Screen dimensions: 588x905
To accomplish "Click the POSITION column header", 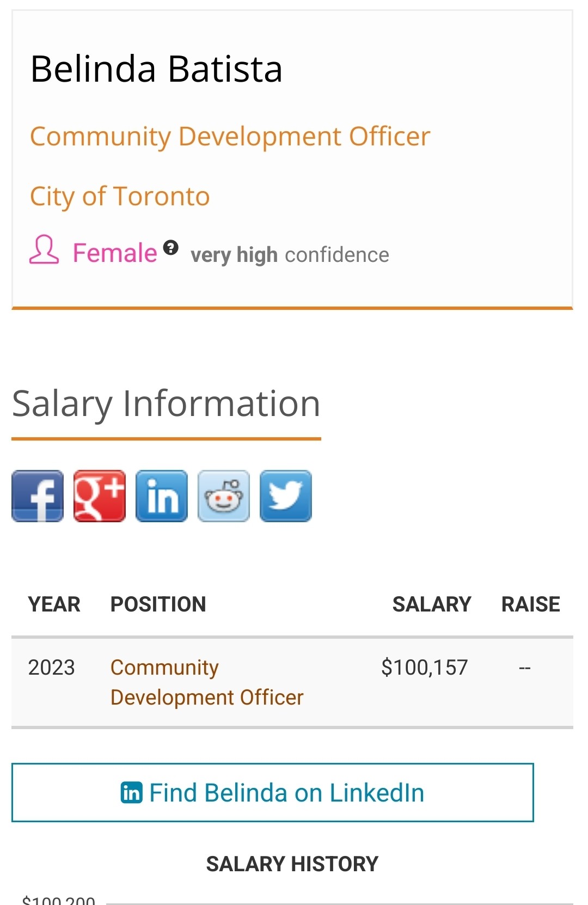I will (x=158, y=604).
